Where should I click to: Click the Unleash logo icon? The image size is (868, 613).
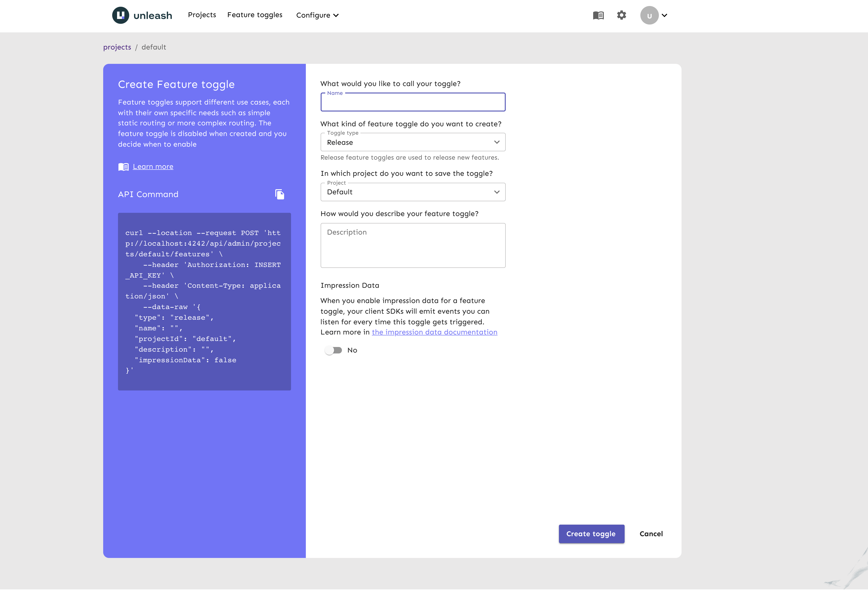121,15
